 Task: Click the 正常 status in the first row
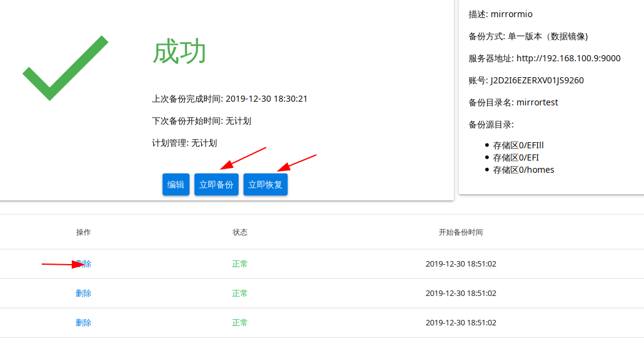pyautogui.click(x=240, y=264)
